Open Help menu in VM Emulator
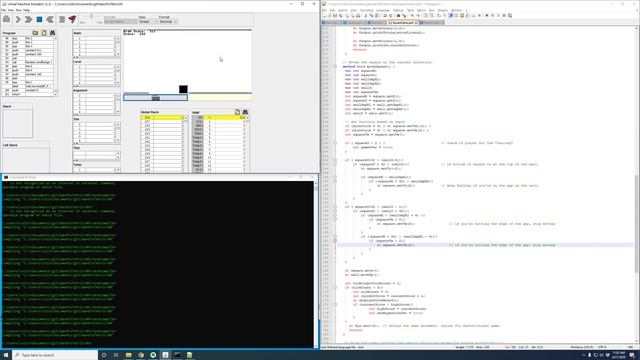 tap(27, 10)
